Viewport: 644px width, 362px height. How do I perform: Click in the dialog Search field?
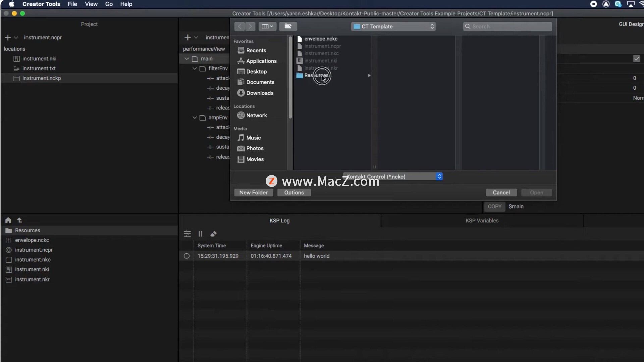(507, 26)
